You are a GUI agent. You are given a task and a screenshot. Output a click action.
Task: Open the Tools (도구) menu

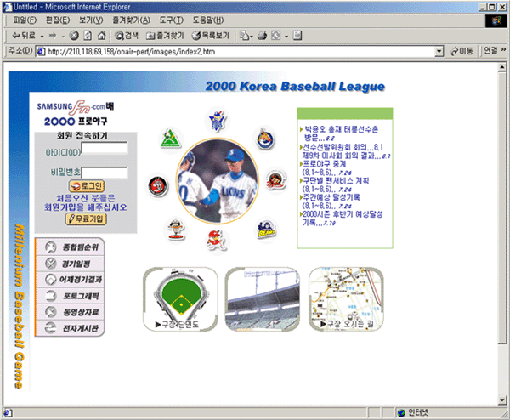click(x=171, y=20)
